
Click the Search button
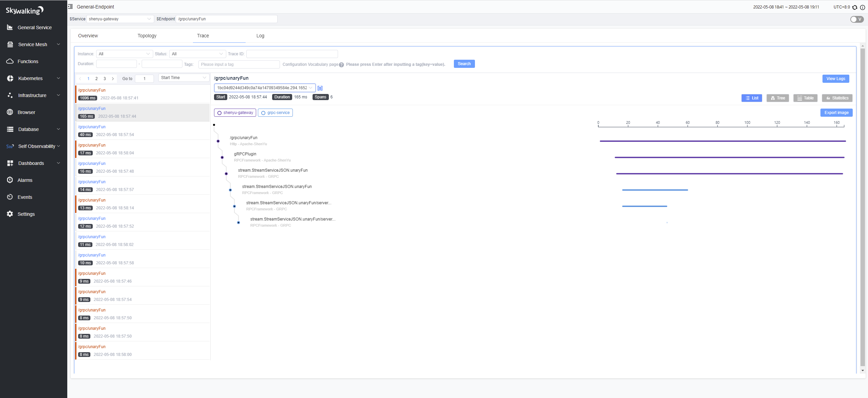tap(464, 64)
